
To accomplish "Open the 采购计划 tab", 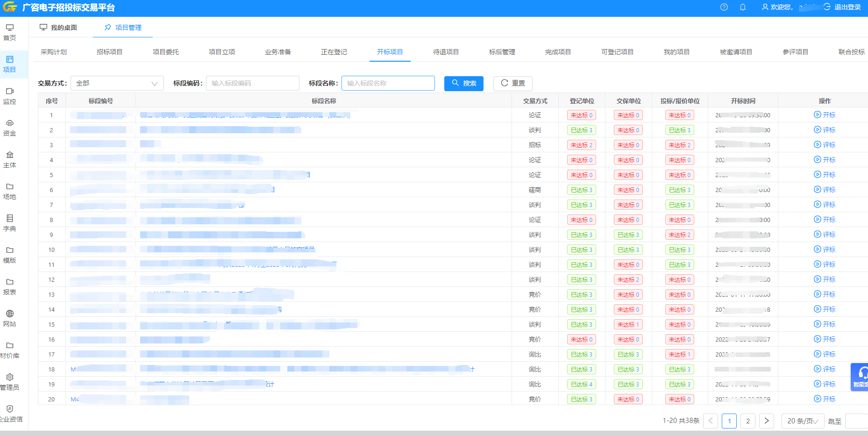I will pyautogui.click(x=54, y=52).
